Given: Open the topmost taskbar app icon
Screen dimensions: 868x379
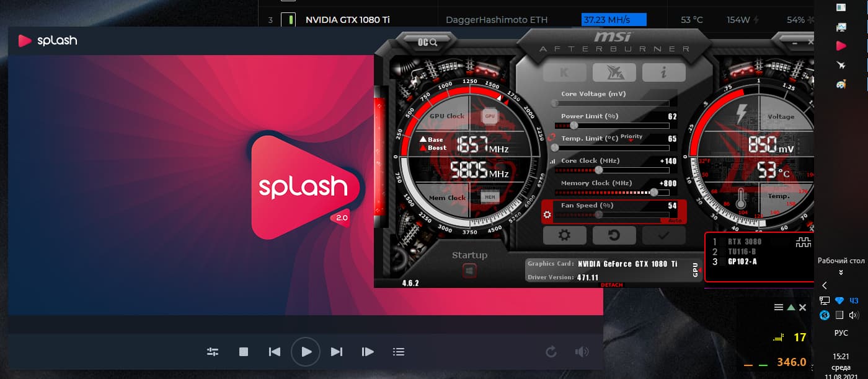Looking at the screenshot, I should (841, 7).
